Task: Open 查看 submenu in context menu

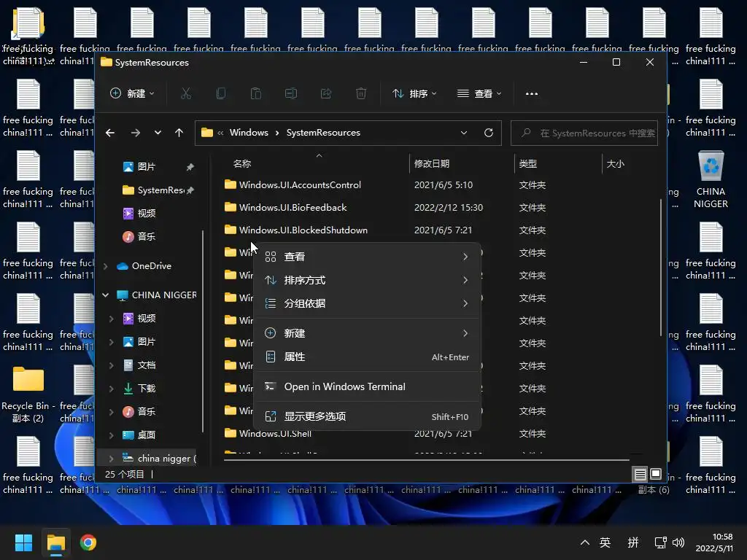Action: point(367,257)
